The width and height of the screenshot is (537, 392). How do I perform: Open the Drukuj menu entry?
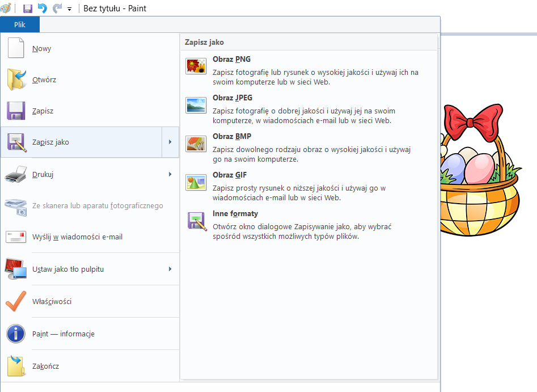click(x=90, y=174)
